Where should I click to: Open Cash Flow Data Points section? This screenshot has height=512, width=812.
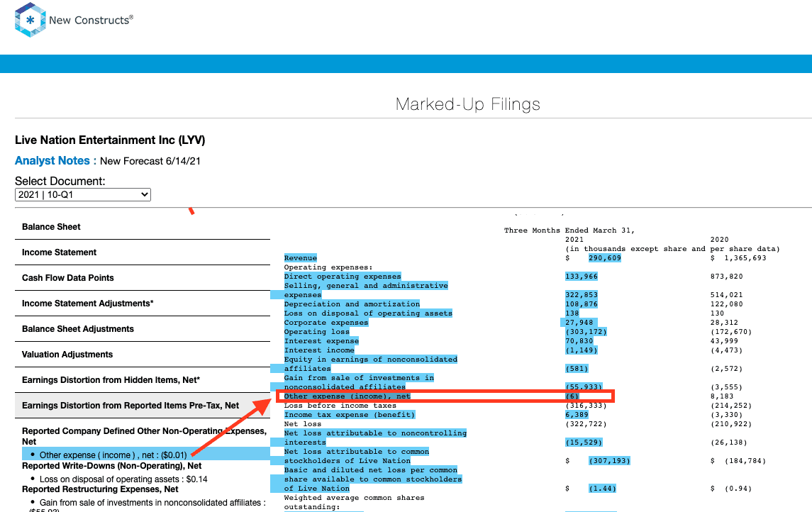pyautogui.click(x=68, y=277)
